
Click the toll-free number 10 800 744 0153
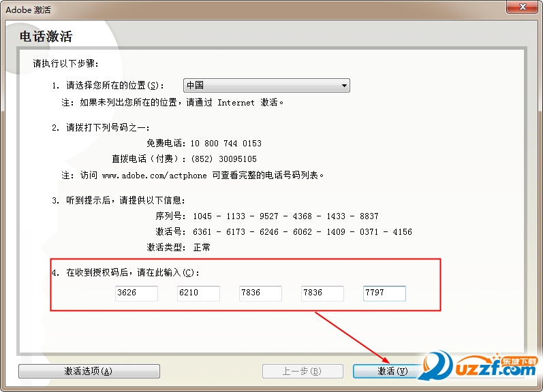[226, 143]
